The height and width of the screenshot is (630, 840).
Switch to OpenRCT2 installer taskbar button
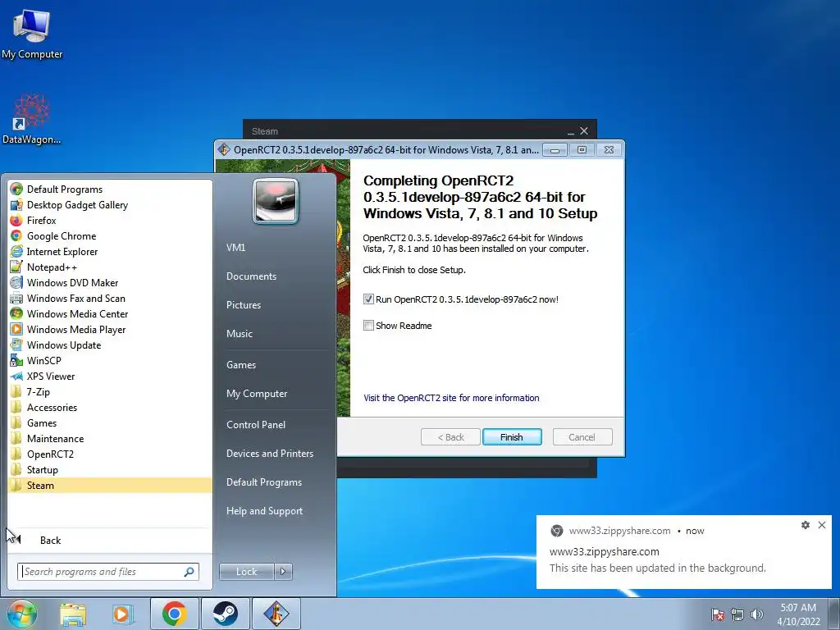(x=276, y=614)
